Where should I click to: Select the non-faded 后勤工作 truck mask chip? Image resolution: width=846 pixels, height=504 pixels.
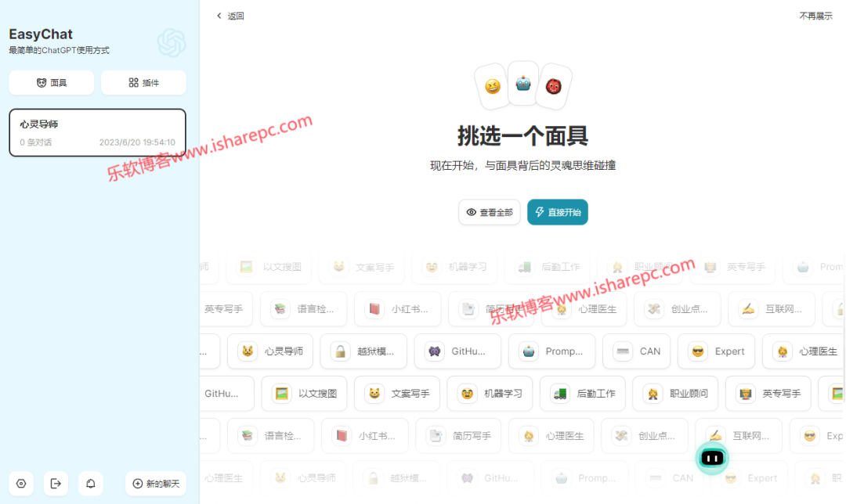coord(583,394)
